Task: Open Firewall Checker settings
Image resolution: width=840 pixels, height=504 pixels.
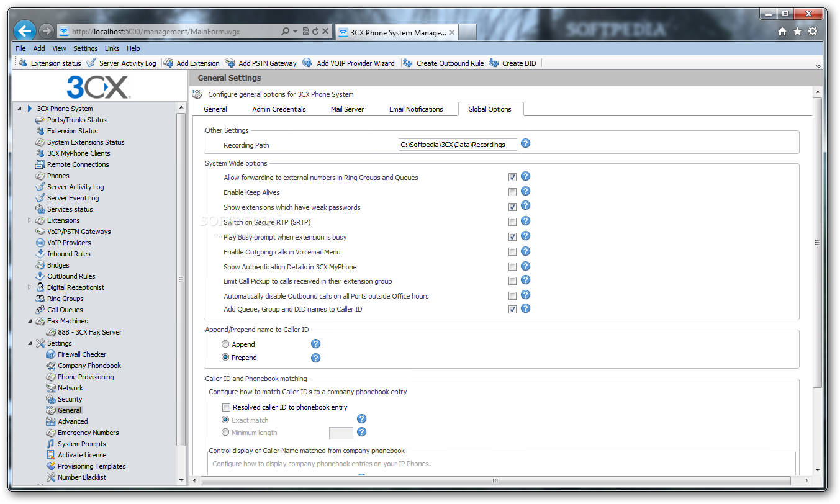Action: tap(82, 354)
